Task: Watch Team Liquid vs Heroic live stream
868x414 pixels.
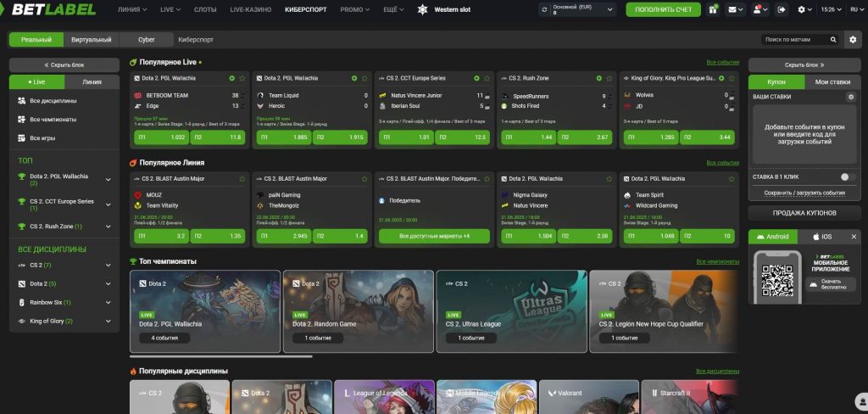Action: pyautogui.click(x=354, y=78)
